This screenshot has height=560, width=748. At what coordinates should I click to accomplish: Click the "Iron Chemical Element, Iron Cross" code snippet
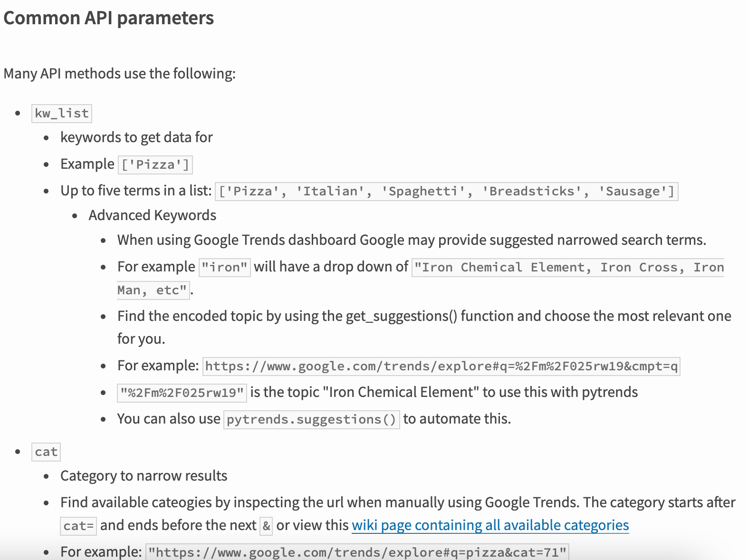568,267
